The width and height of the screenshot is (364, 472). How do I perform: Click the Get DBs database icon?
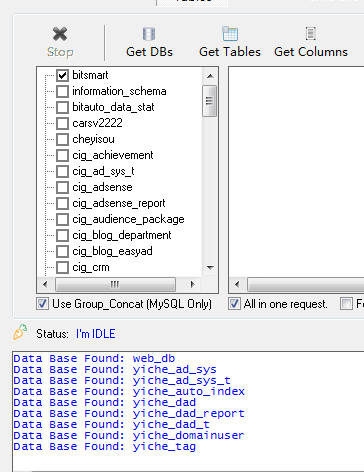(x=149, y=34)
